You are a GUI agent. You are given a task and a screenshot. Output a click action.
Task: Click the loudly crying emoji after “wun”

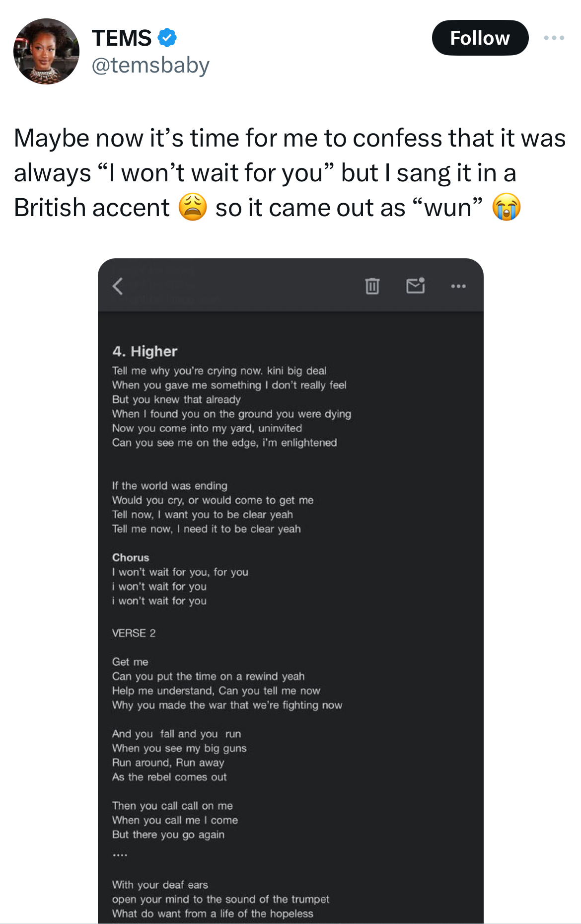506,207
